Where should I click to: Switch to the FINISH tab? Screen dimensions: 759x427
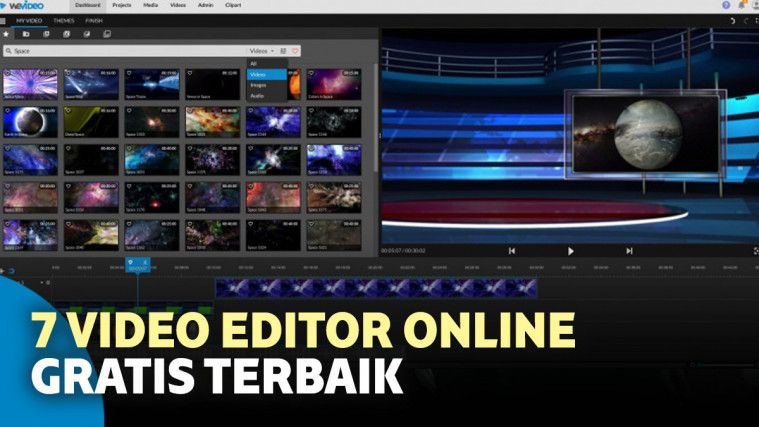tap(94, 21)
